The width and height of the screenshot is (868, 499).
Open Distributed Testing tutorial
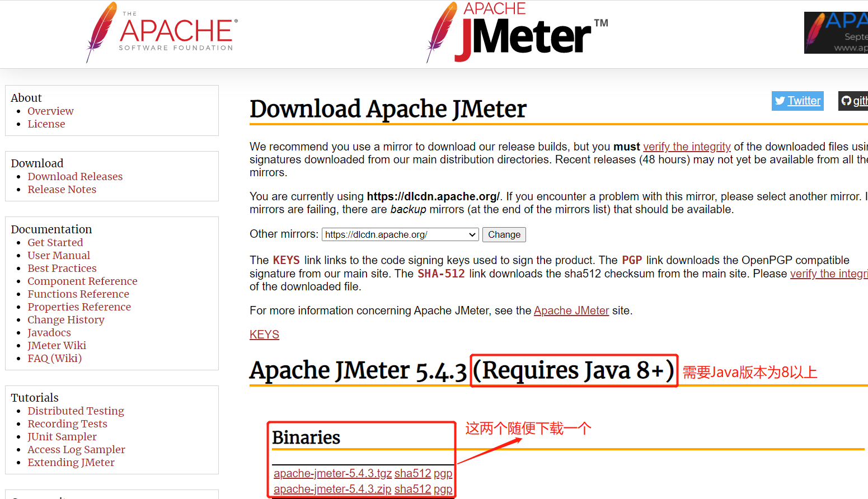click(x=76, y=411)
